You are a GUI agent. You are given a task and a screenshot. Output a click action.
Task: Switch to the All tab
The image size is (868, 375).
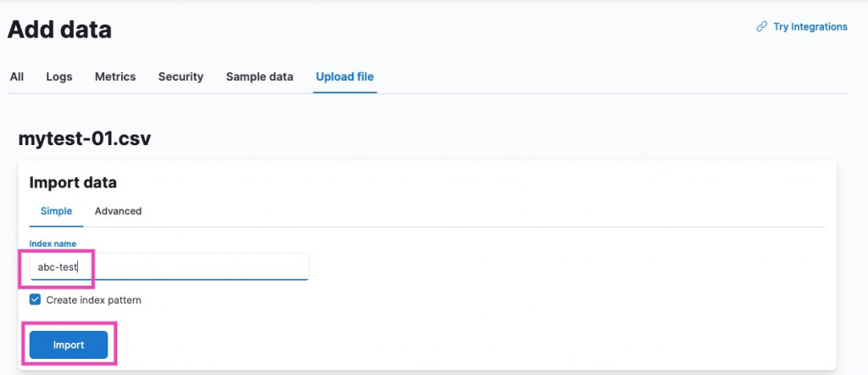click(x=17, y=76)
